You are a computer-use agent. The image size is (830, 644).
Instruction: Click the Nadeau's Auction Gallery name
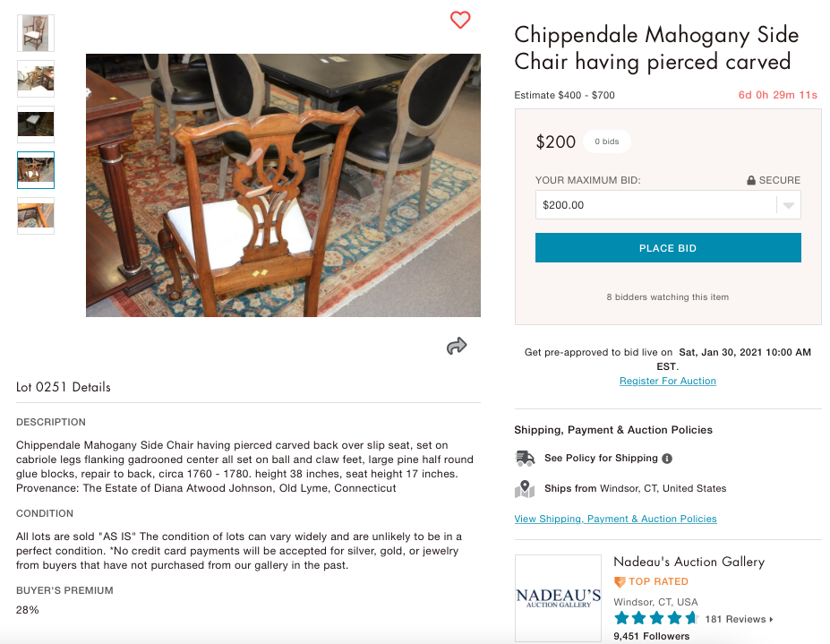click(689, 562)
